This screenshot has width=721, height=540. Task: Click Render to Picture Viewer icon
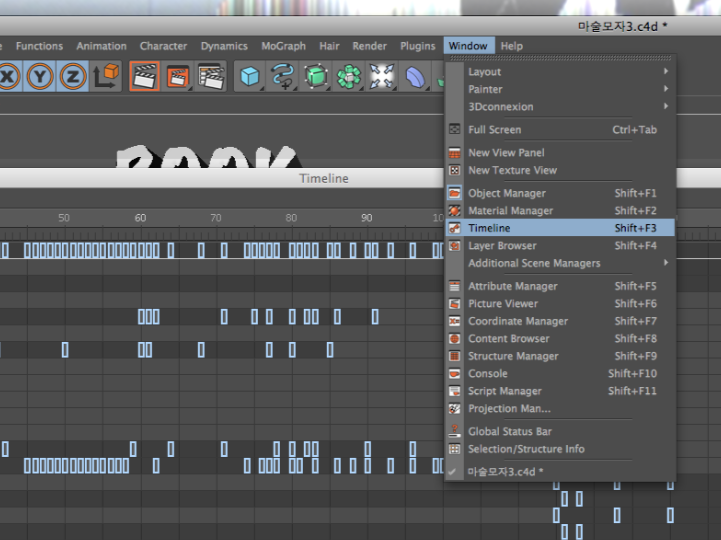[178, 76]
